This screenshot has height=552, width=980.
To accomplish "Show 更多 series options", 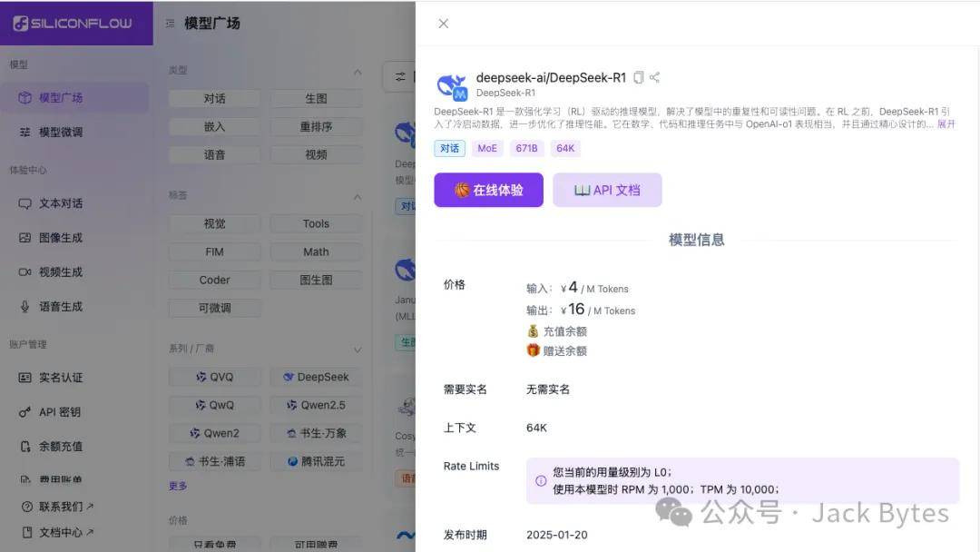I will (x=178, y=486).
